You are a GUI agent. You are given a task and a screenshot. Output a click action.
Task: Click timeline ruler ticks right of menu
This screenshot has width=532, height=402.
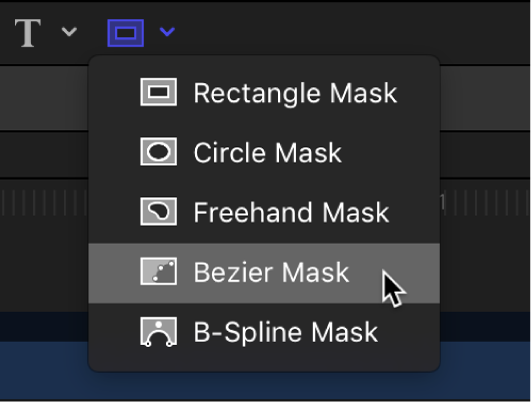[x=485, y=203]
